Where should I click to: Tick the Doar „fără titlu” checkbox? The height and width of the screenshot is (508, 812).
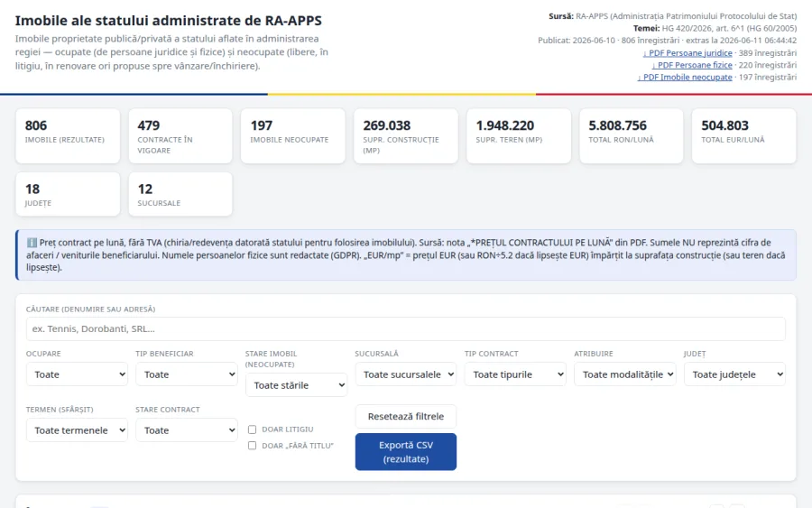(x=253, y=446)
